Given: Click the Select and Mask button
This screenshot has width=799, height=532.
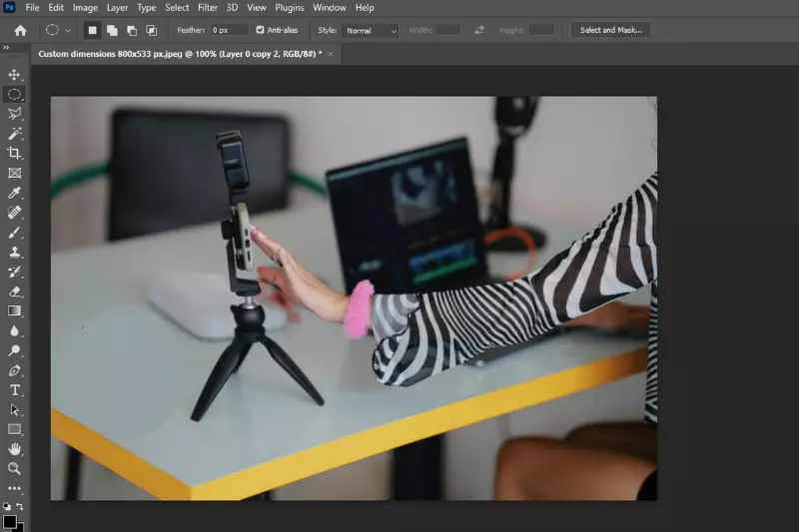Looking at the screenshot, I should click(610, 30).
